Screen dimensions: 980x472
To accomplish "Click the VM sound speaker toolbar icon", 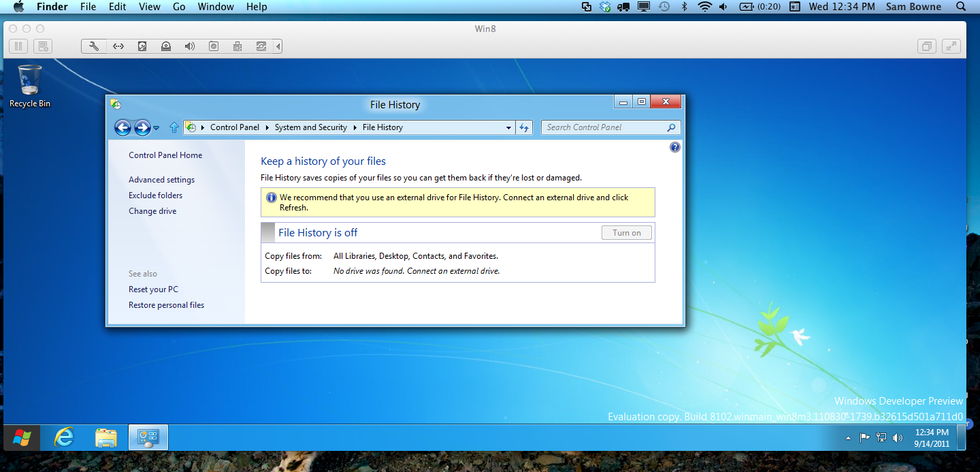I will pyautogui.click(x=190, y=46).
